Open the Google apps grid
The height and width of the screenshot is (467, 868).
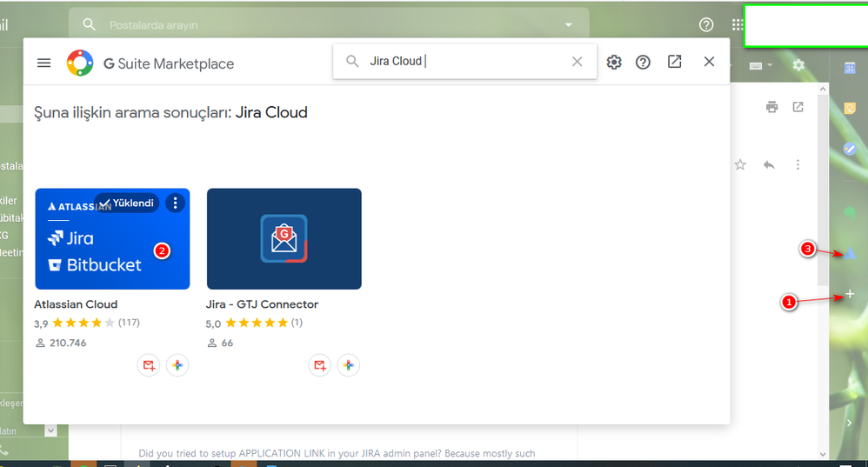[737, 24]
